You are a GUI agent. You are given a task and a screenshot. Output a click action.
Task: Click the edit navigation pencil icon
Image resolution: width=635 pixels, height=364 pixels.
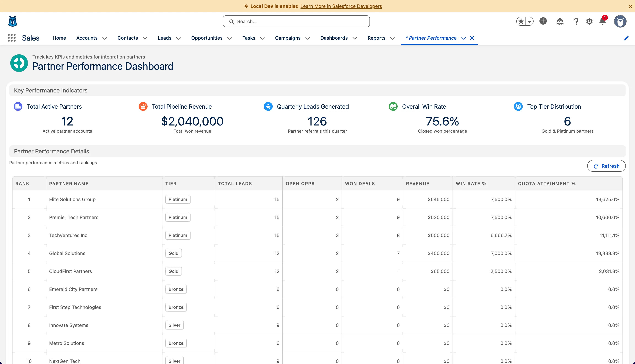pyautogui.click(x=626, y=38)
